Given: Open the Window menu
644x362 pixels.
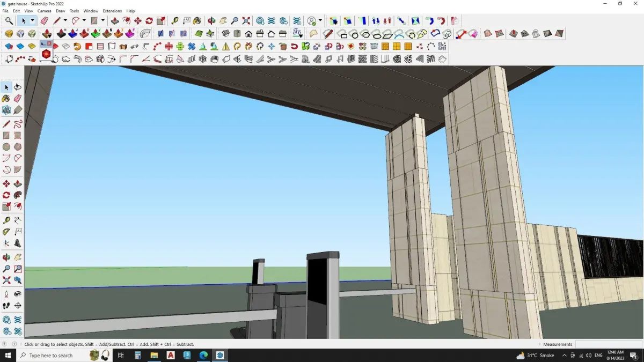Looking at the screenshot, I should tap(91, 11).
